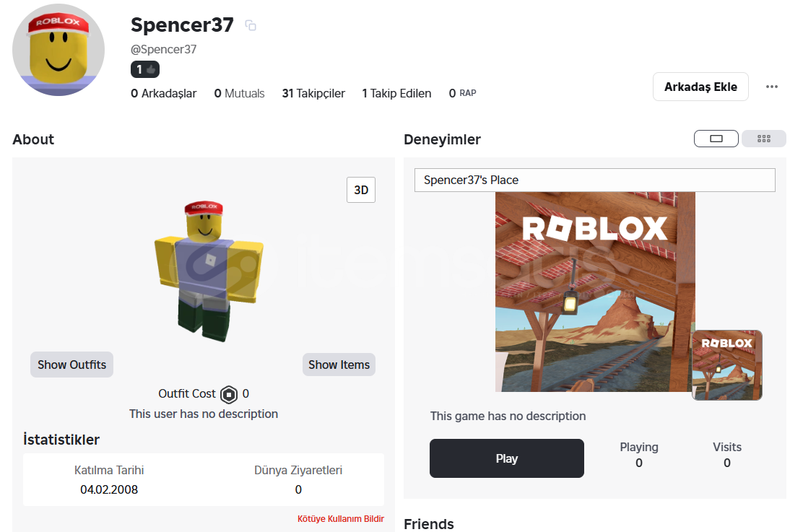The image size is (803, 532).
Task: Expand Show Outfits list
Action: point(71,365)
